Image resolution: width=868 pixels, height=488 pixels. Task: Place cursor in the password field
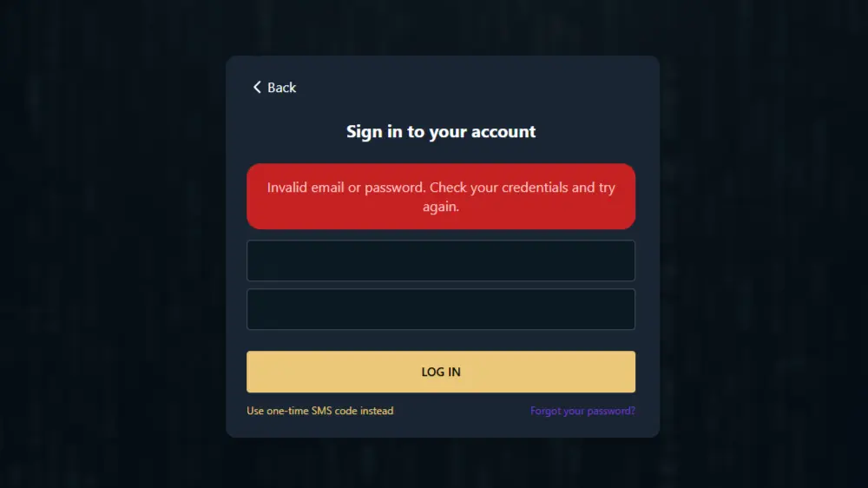(x=441, y=309)
